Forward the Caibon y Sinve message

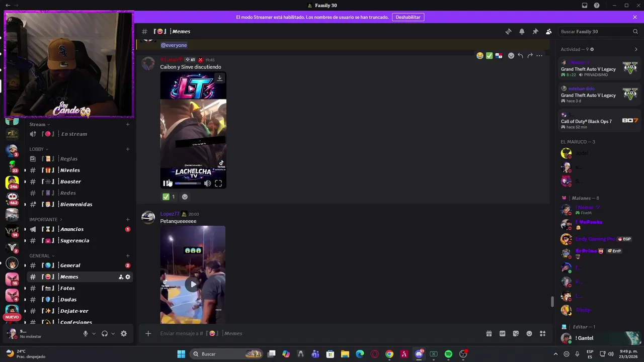(530, 56)
